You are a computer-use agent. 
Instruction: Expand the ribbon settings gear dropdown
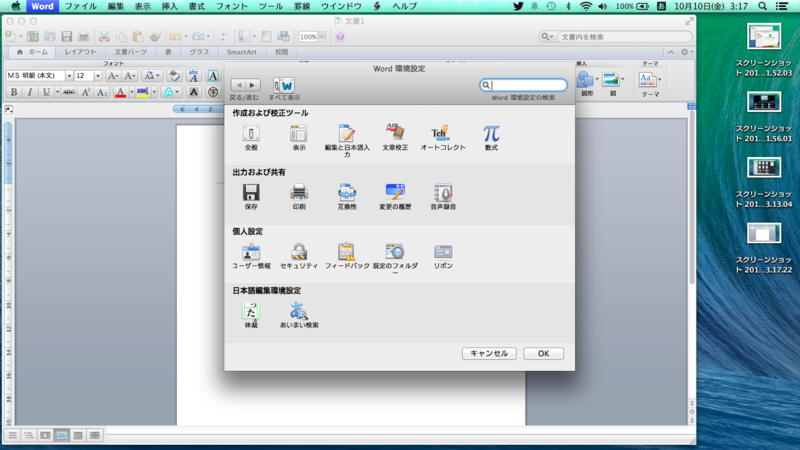point(687,52)
